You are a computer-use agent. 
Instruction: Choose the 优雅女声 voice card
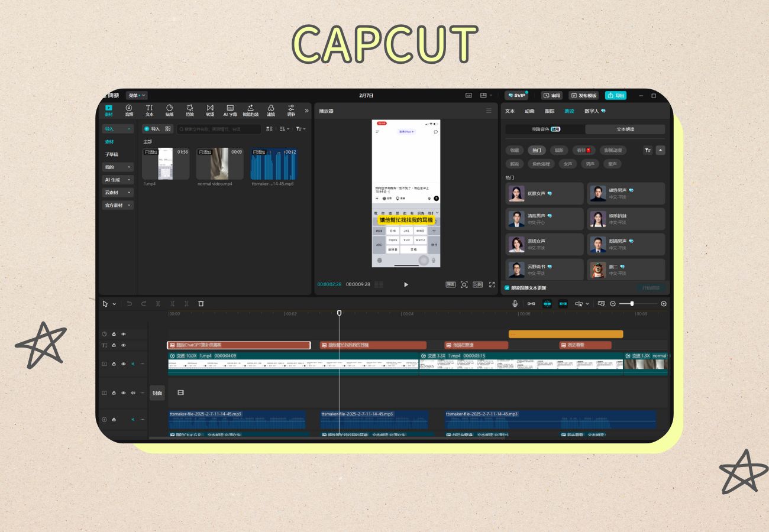coord(544,193)
